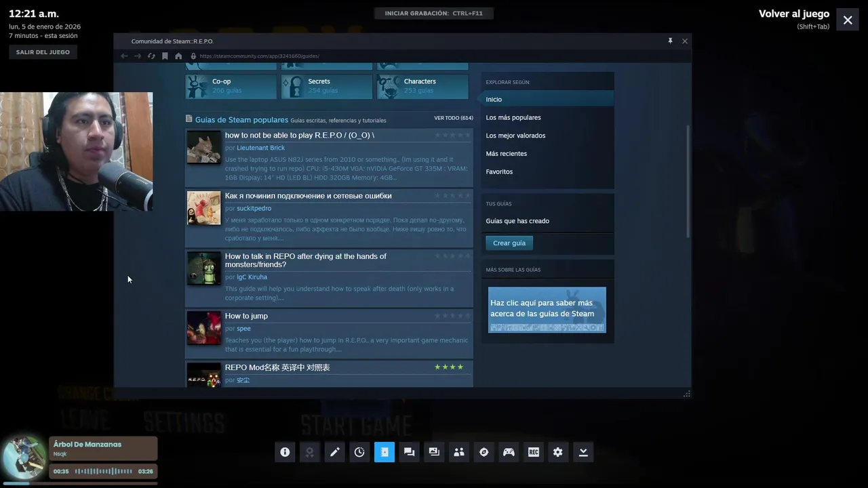Click VER TODO (614) link
Image resolution: width=868 pixels, height=488 pixels.
(454, 118)
